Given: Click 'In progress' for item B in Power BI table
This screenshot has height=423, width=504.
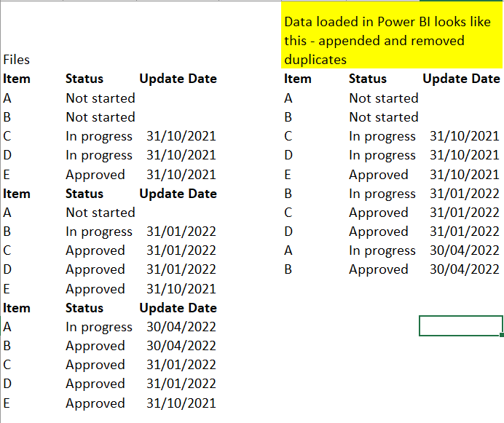Looking at the screenshot, I should [382, 194].
